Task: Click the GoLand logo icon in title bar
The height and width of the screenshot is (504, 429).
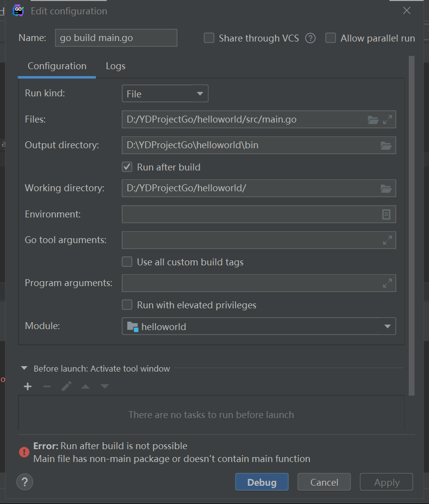Action: coord(18,10)
